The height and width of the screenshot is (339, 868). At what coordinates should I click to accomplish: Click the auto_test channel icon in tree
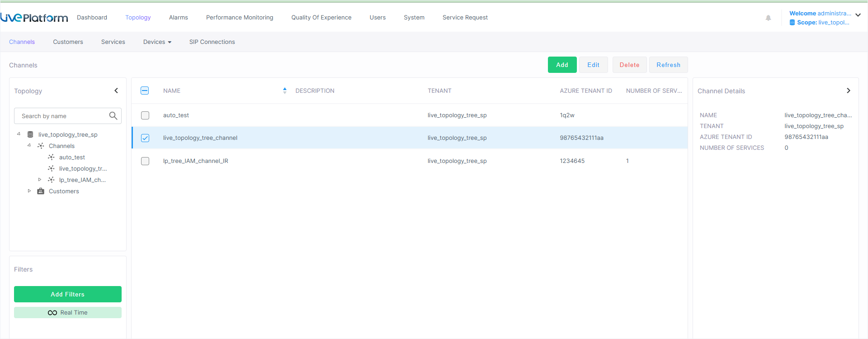51,157
